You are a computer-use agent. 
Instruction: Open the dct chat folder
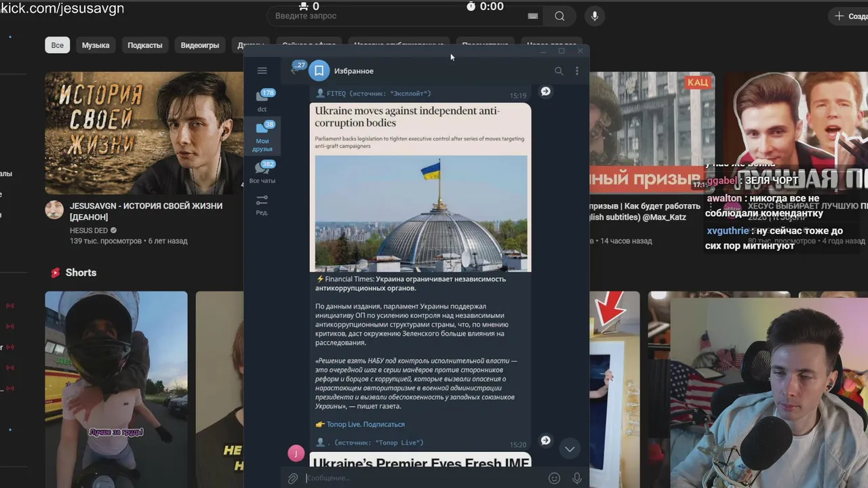262,100
